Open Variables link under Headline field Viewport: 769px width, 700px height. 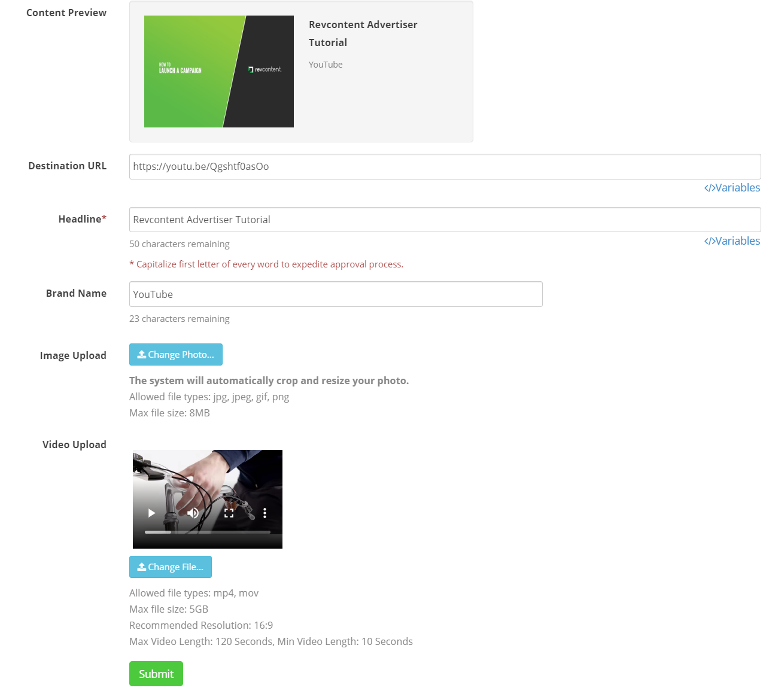[732, 241]
